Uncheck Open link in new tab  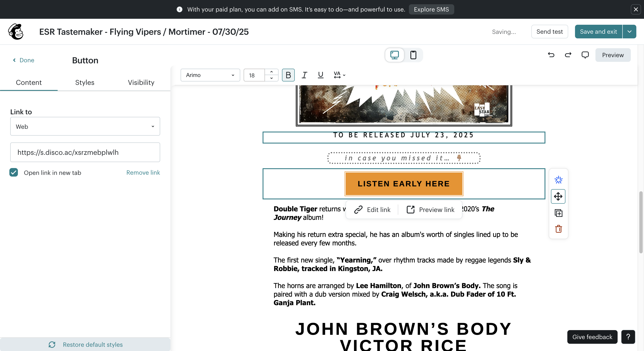coord(14,173)
